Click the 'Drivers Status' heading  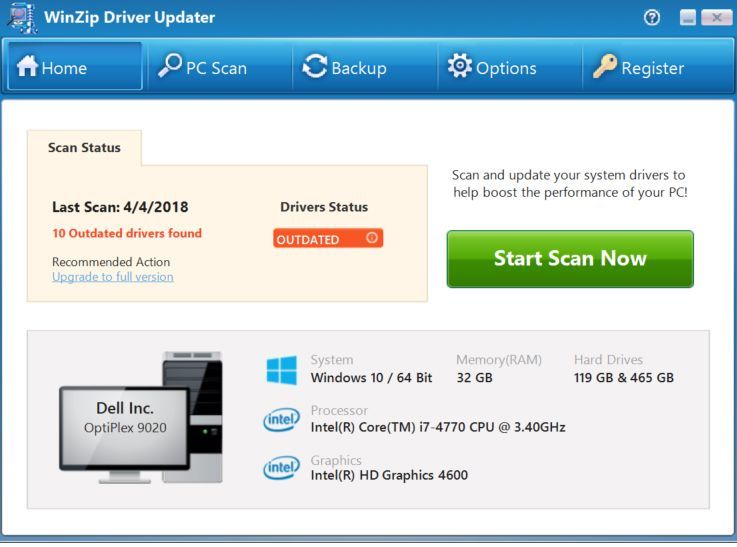324,207
